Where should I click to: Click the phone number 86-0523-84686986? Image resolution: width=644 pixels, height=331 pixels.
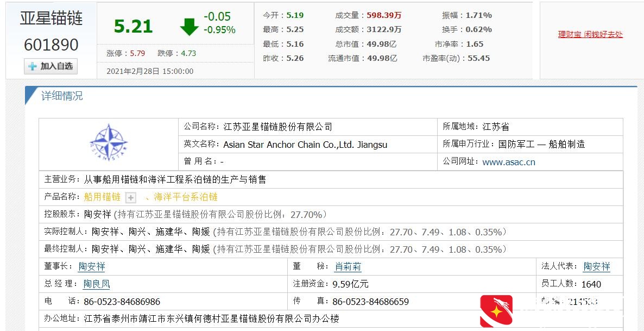tap(122, 302)
